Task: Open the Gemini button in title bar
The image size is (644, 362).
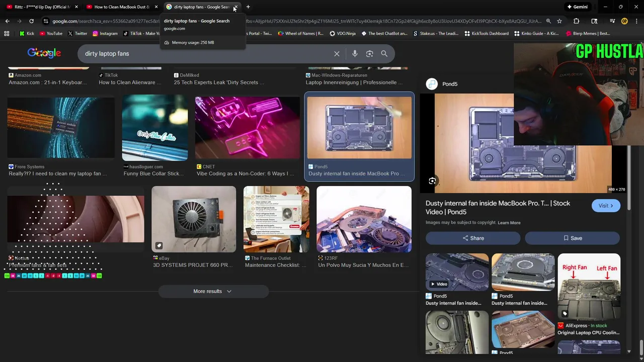Action: coord(577,7)
